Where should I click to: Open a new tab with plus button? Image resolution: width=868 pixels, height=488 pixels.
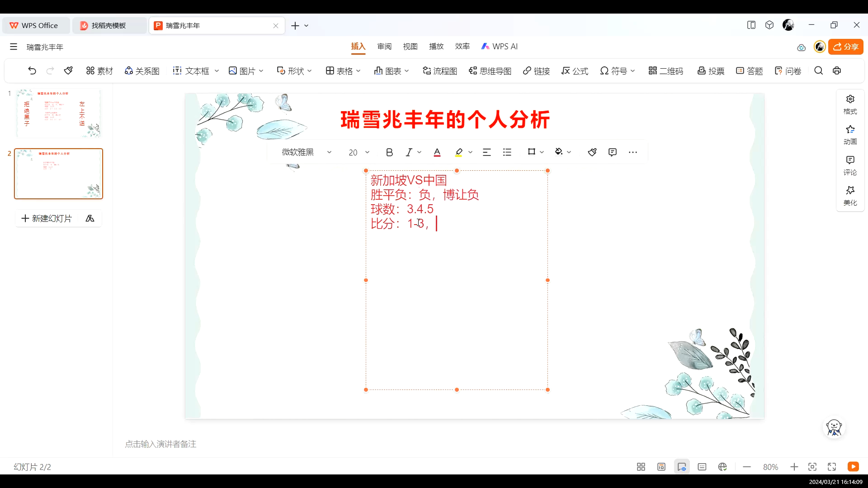[295, 26]
